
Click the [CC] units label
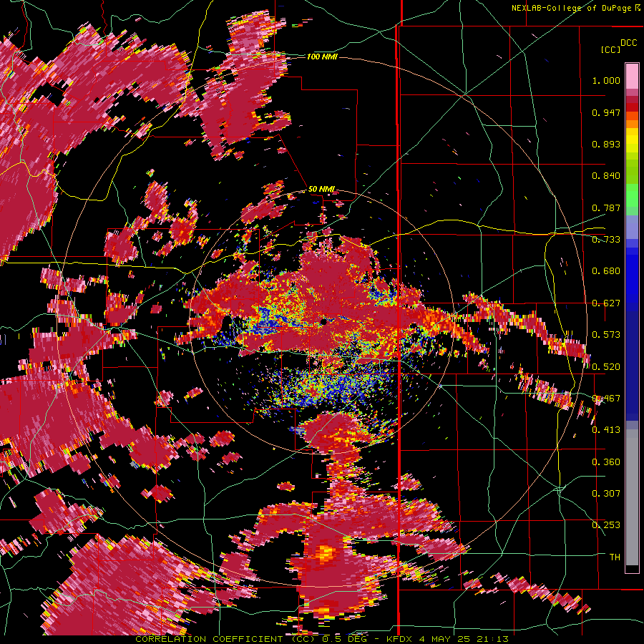(610, 49)
